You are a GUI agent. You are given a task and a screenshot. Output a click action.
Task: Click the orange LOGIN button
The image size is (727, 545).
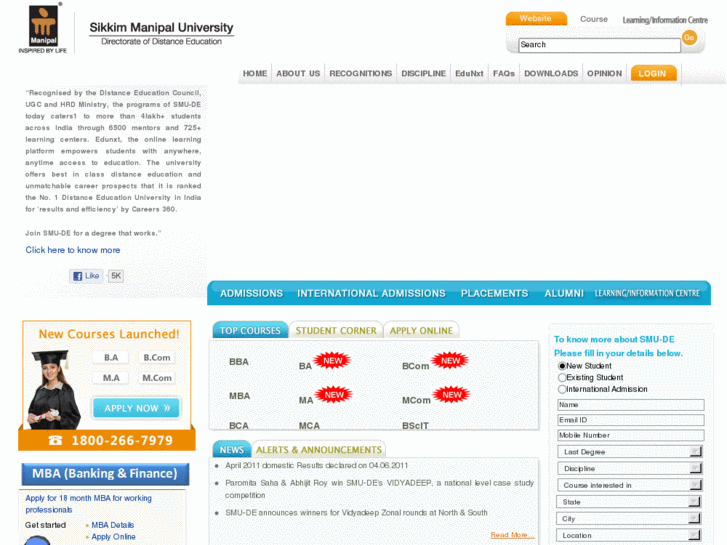[653, 73]
